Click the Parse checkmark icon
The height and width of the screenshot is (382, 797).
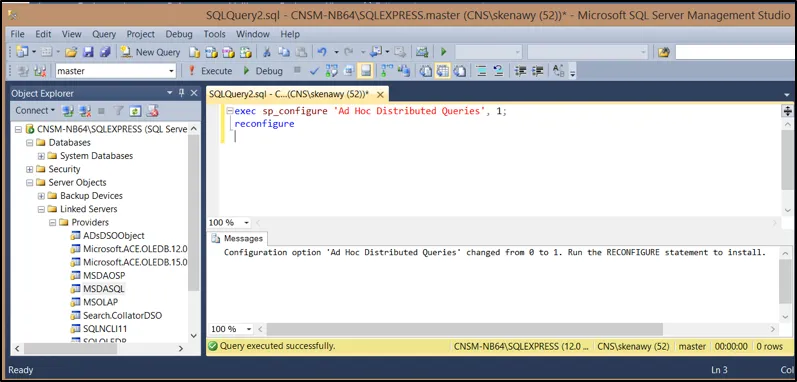(x=315, y=71)
